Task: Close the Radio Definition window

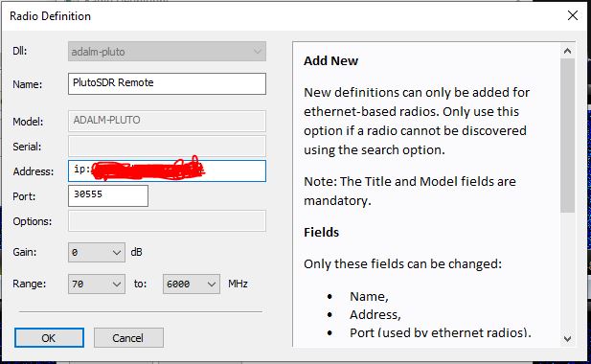Action: [573, 15]
